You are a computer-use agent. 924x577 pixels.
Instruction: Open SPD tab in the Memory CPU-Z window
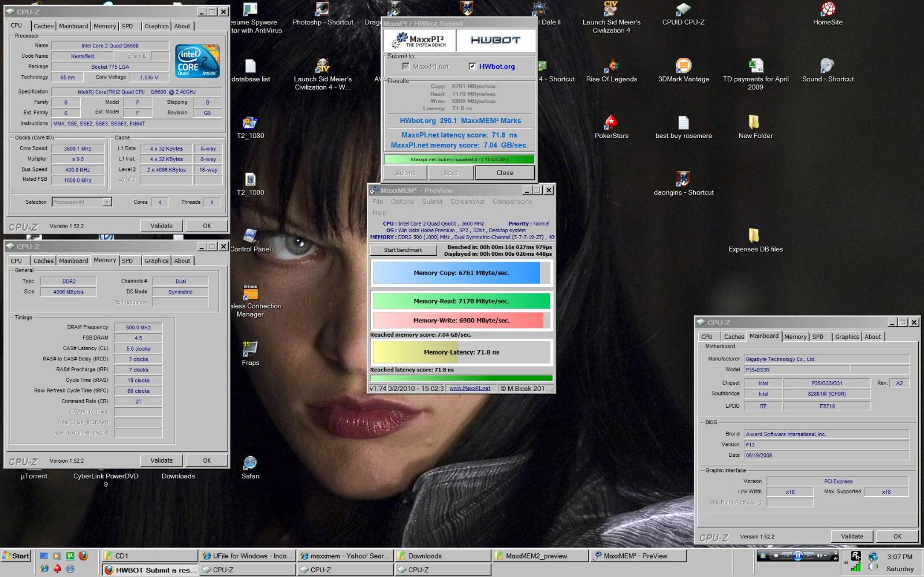click(x=127, y=261)
